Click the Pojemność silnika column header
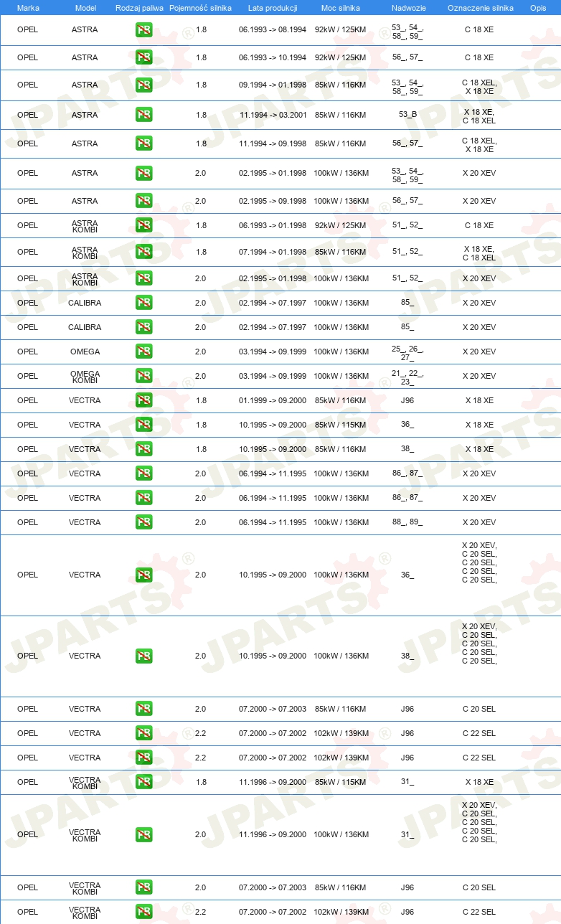Viewport: 561px width, 924px height. pyautogui.click(x=200, y=7)
